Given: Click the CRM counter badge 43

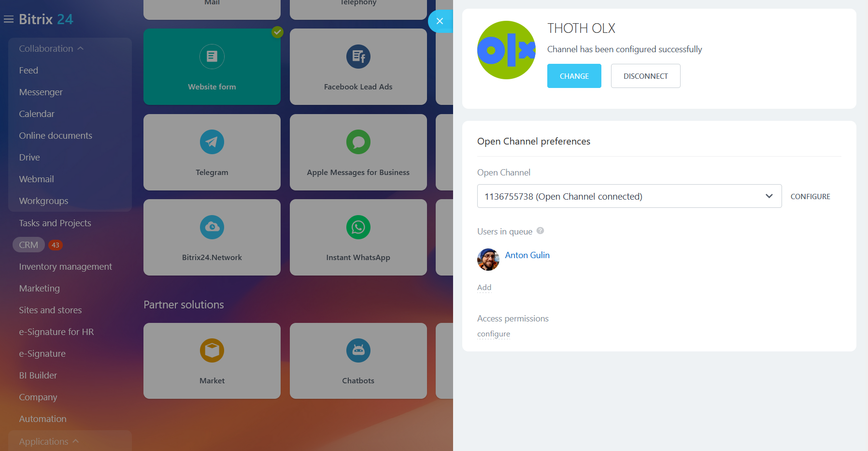Looking at the screenshot, I should pos(56,245).
